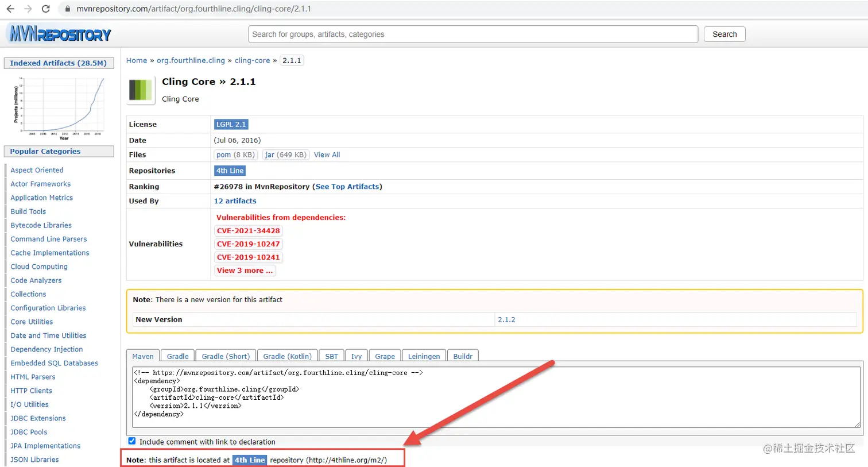Viewport: 868px width, 467px height.
Task: Open Build Tools category
Action: pos(28,211)
